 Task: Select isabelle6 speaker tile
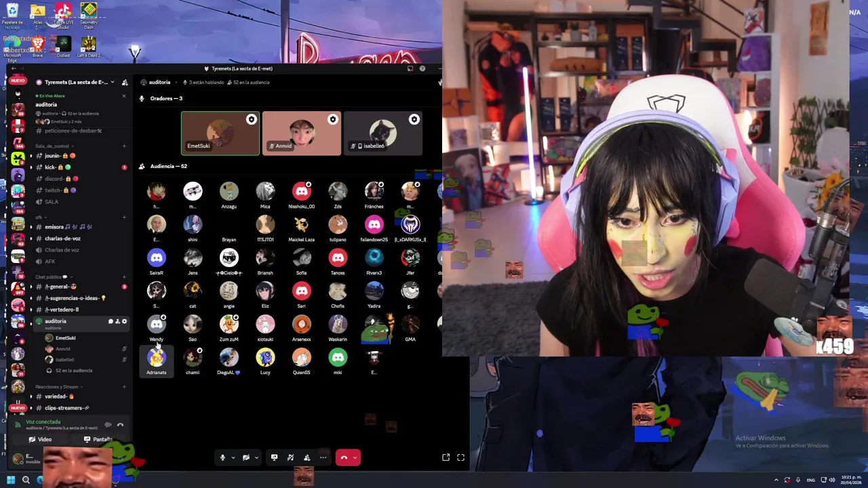(383, 134)
